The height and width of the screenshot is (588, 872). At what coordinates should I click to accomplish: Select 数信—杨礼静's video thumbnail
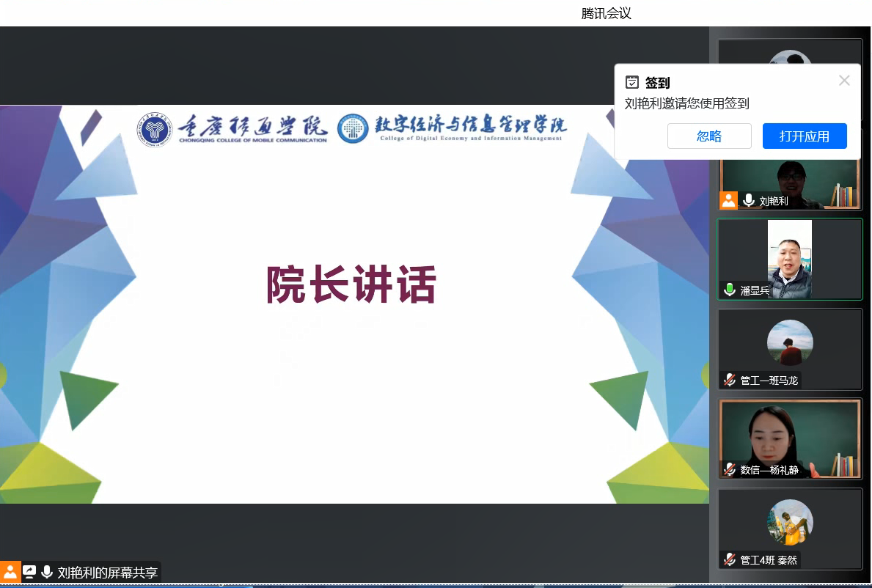[x=789, y=437]
